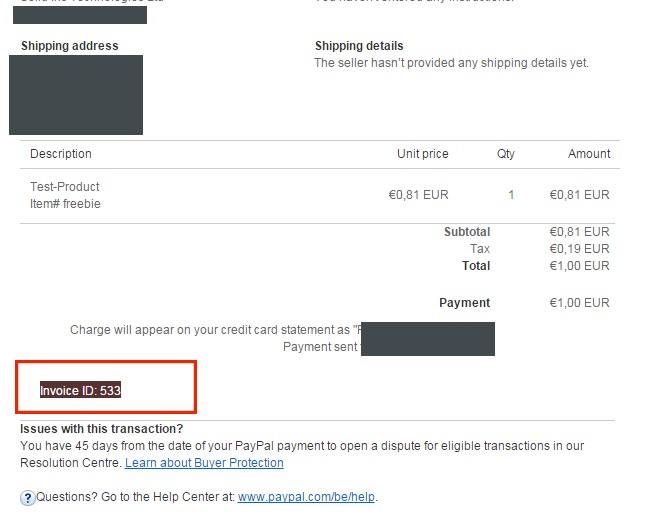Click the Amount column header
657x518 pixels.
click(x=589, y=154)
